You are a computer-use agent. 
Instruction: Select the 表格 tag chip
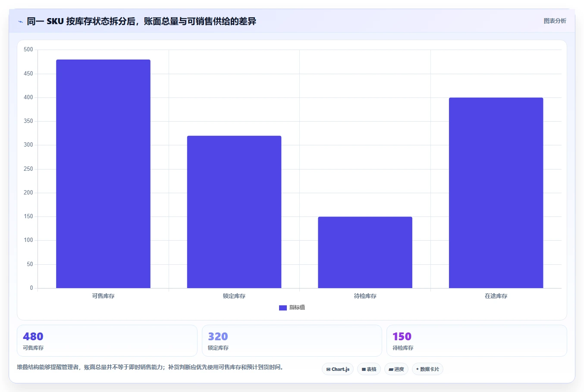369,369
